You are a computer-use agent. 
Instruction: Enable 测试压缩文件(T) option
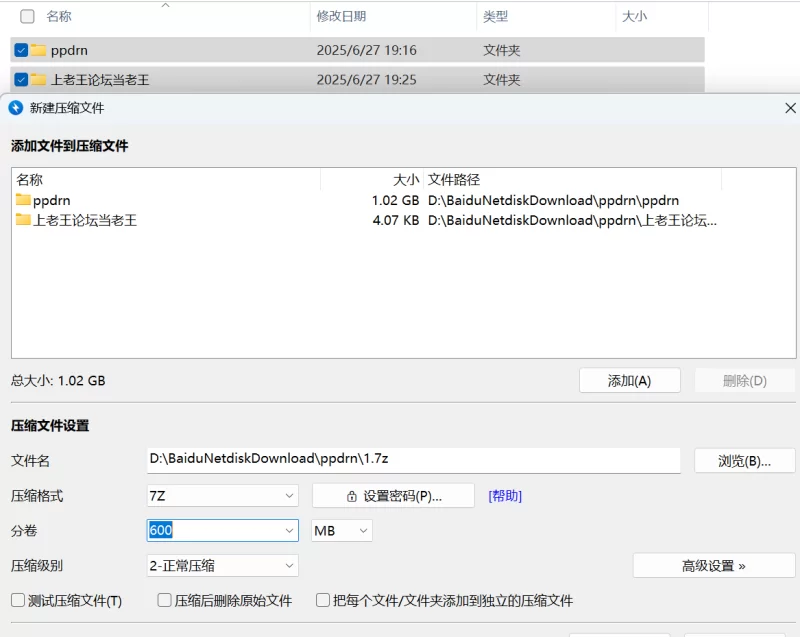(x=18, y=601)
